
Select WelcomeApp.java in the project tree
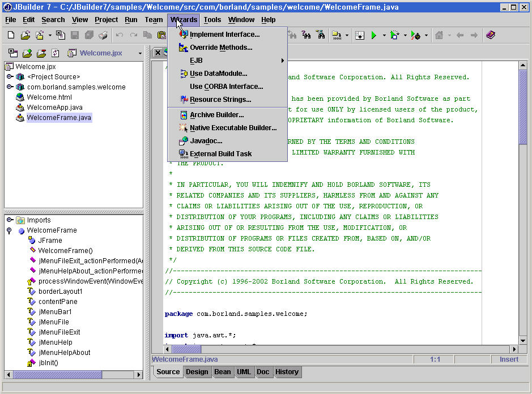tap(54, 108)
